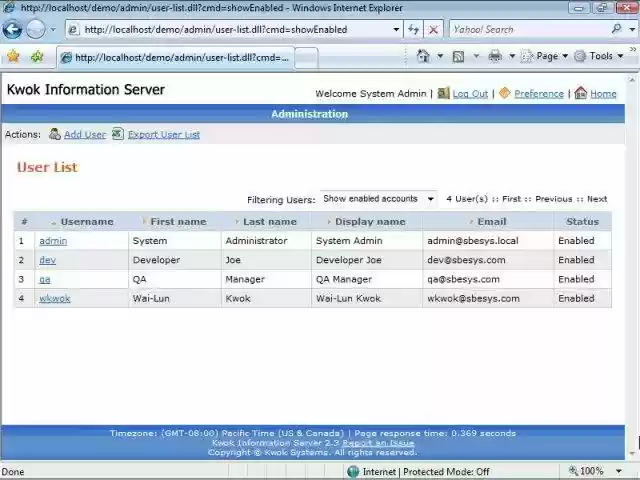Screen dimensions: 640x480
Task: Select the localhost user-list browser tab
Action: pyautogui.click(x=175, y=58)
